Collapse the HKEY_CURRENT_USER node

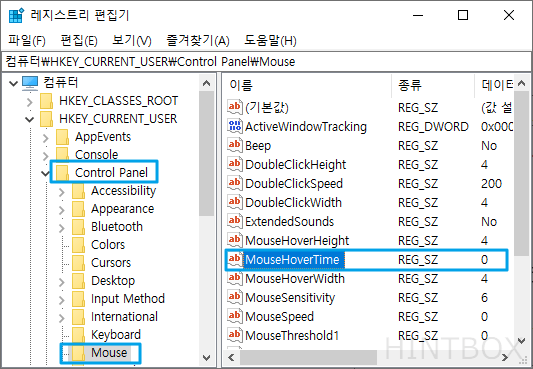pos(30,120)
